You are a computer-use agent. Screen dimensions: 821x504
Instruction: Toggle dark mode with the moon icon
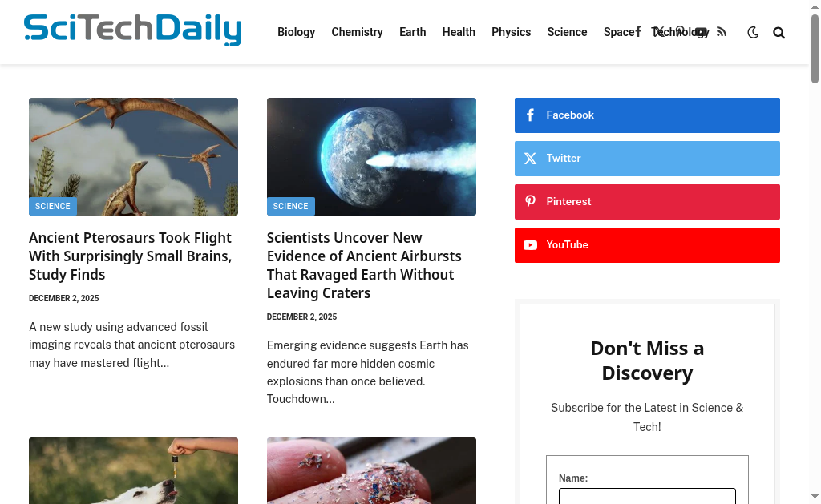(752, 32)
